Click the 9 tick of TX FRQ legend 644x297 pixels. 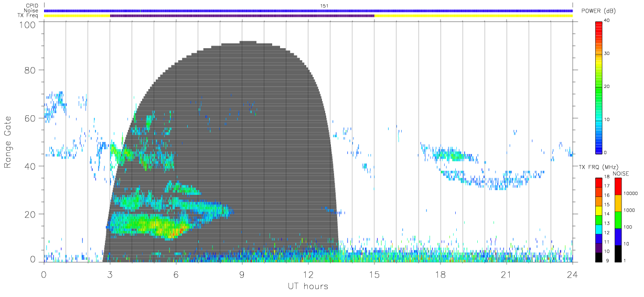(607, 261)
